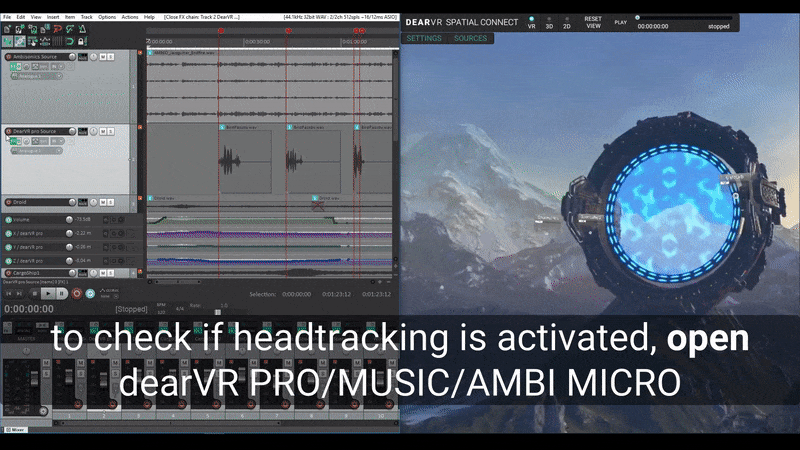Open the SETTINGS tab in Spatial Connect
The width and height of the screenshot is (800, 450).
pos(424,38)
